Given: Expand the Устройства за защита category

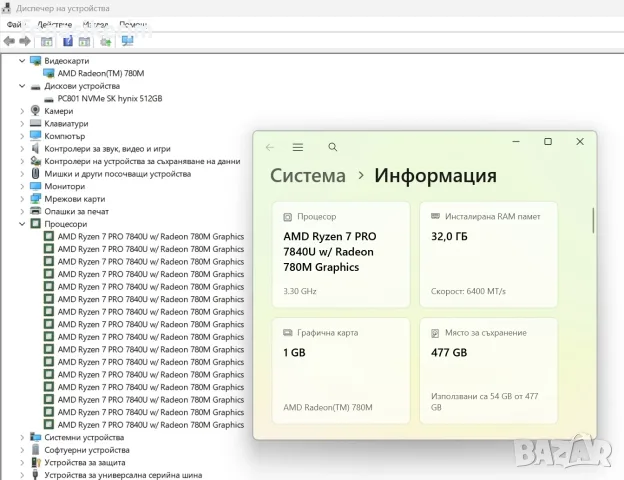Looking at the screenshot, I should pos(22,462).
